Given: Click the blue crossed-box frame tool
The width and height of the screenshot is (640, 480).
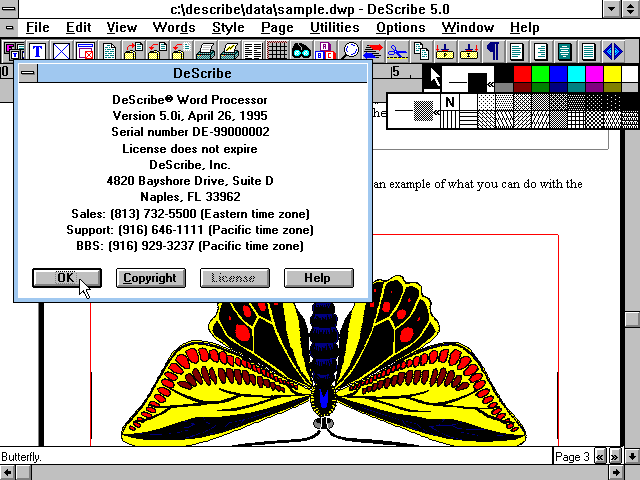Looking at the screenshot, I should point(62,51).
